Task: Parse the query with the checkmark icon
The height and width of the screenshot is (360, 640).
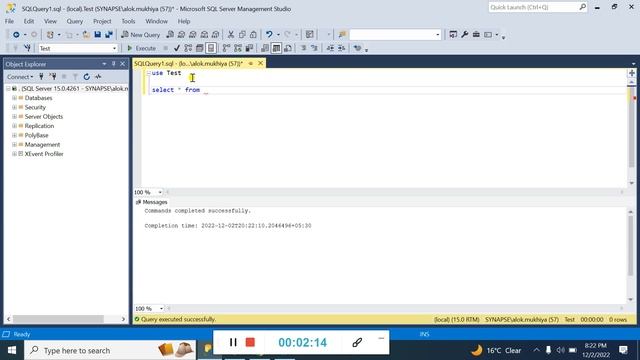Action: click(x=177, y=48)
